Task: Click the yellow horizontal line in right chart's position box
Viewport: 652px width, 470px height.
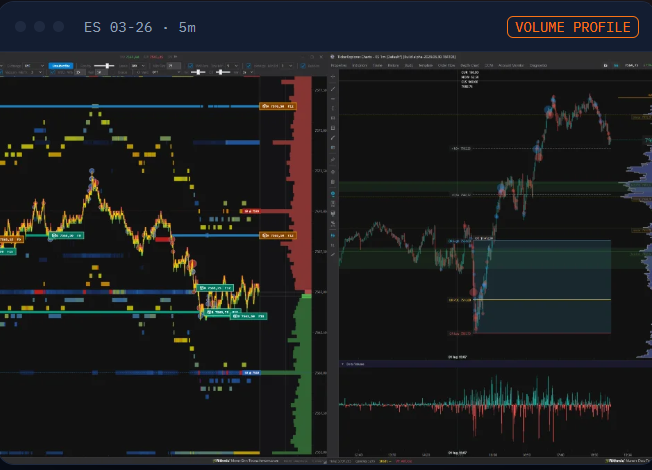Action: 542,299
